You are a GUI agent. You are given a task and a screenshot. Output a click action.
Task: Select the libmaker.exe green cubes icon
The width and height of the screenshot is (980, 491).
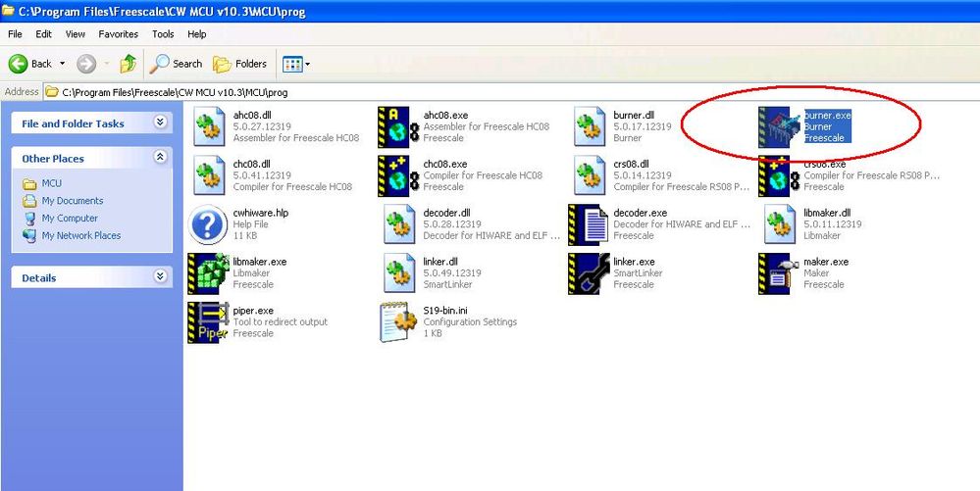pyautogui.click(x=209, y=273)
